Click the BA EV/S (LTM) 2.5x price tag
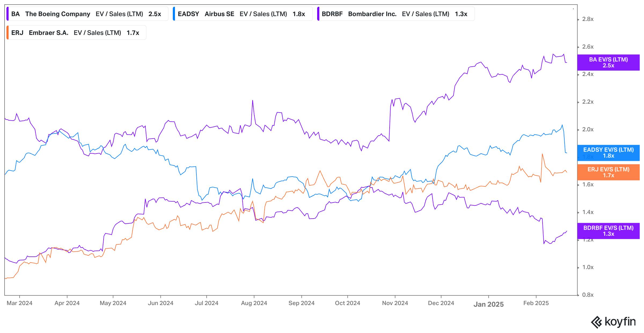This screenshot has height=333, width=644. pos(608,63)
